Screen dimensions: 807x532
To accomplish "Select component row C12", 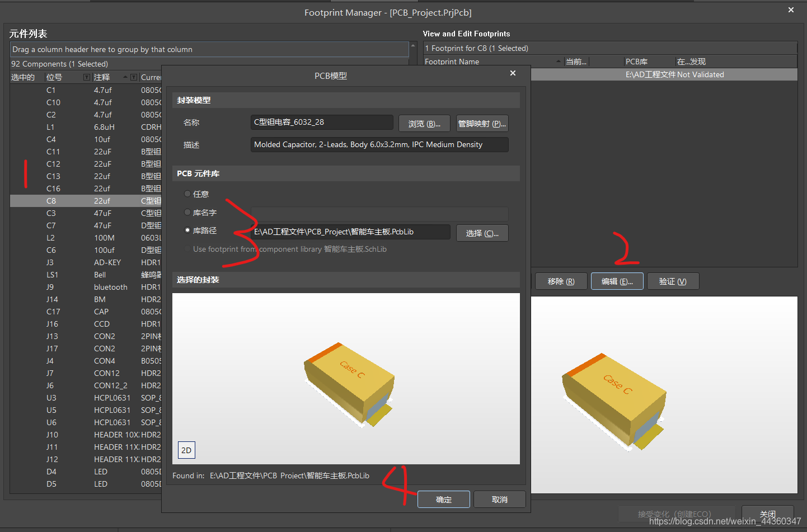I will (86, 164).
